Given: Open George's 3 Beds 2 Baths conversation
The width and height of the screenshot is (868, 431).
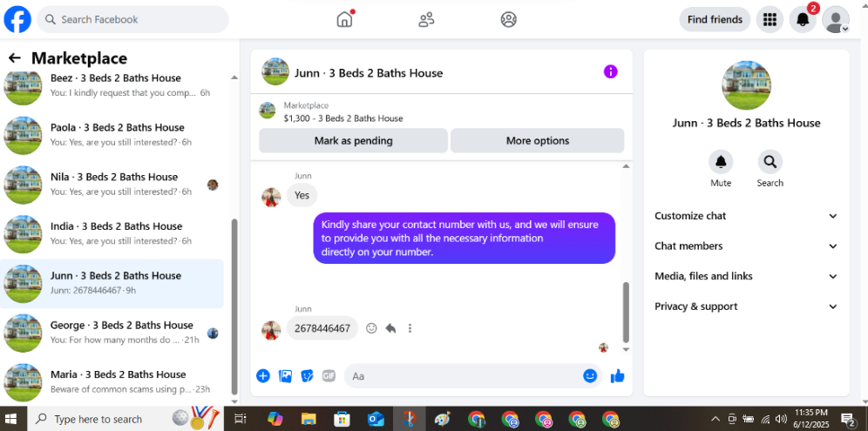Looking at the screenshot, I should click(112, 333).
